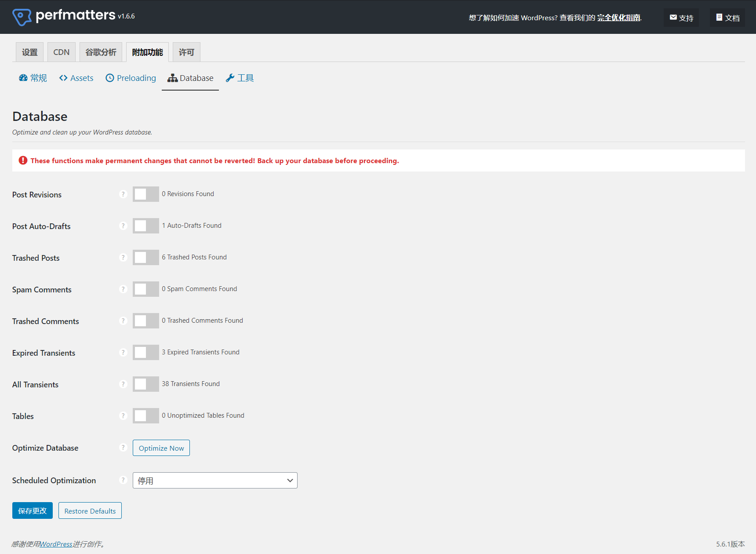The height and width of the screenshot is (554, 756).
Task: Click the '1 Auto-Drafts Found' text
Action: 192,226
